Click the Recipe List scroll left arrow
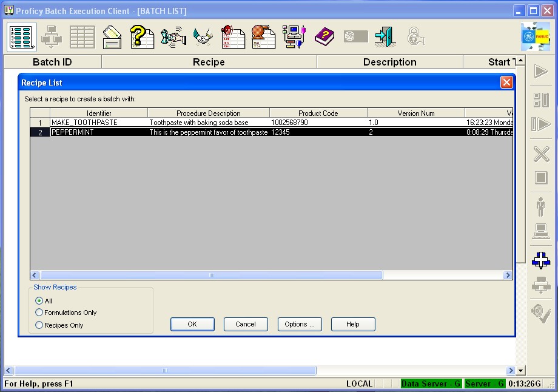558x392 pixels. pyautogui.click(x=35, y=275)
